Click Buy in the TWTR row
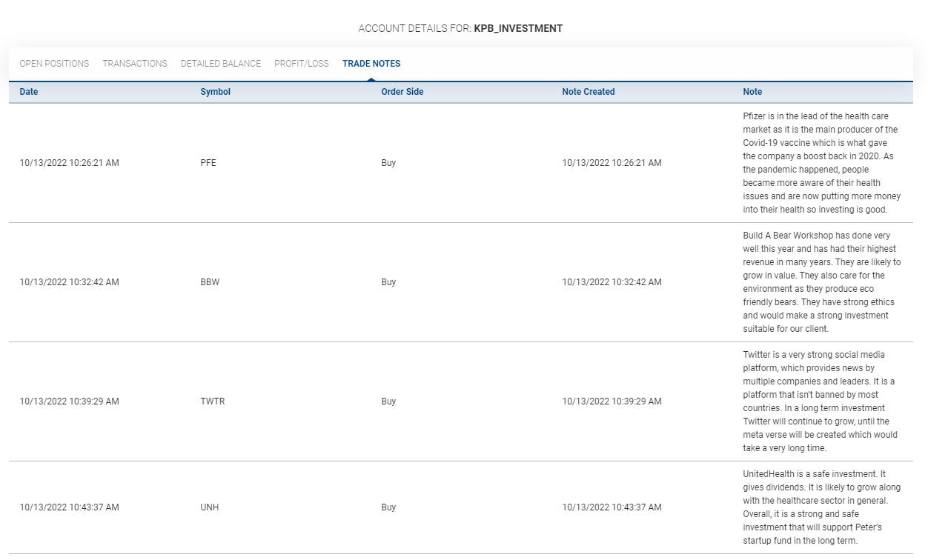Image resolution: width=928 pixels, height=560 pixels. tap(388, 401)
